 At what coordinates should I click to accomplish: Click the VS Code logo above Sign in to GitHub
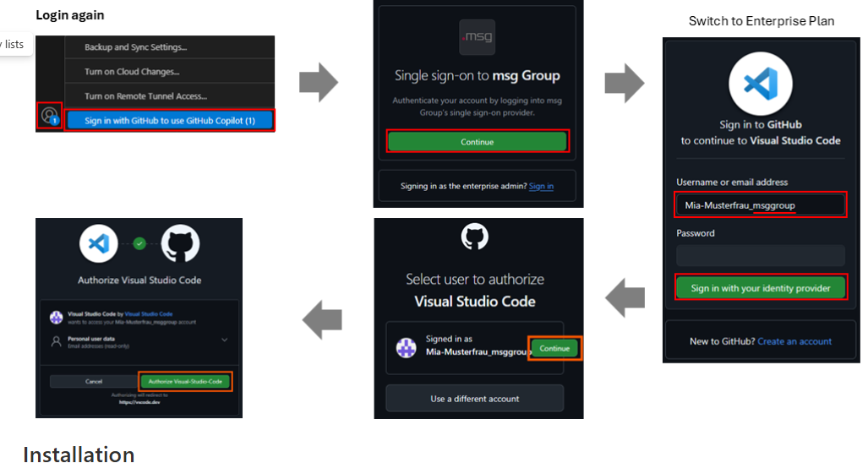tap(761, 84)
